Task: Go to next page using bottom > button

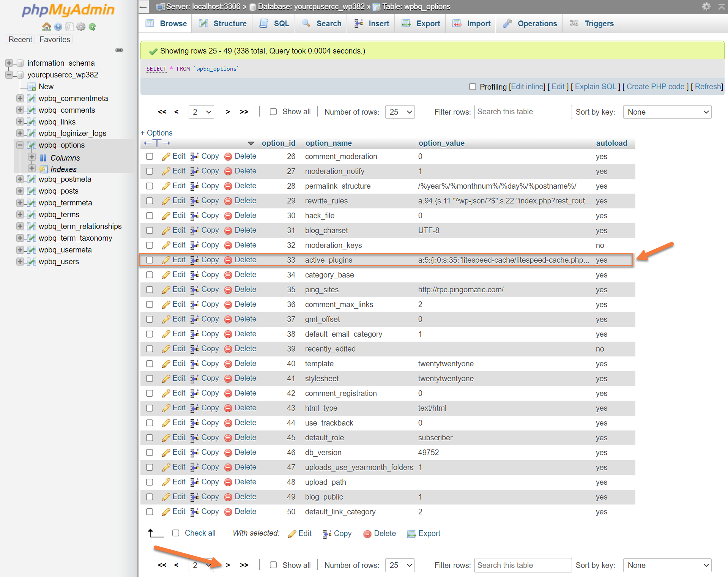Action: (x=228, y=565)
